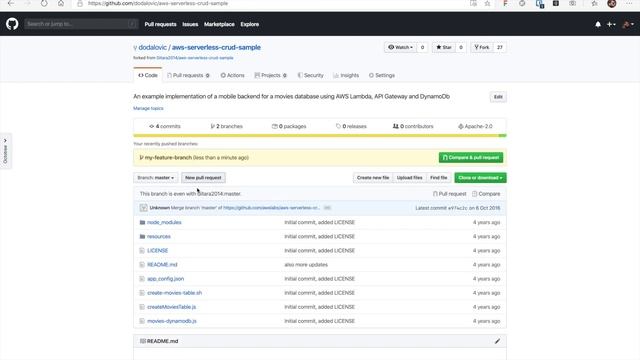Open browser three-dot settings menu
Screen dimensions: 640x360
click(629, 4)
